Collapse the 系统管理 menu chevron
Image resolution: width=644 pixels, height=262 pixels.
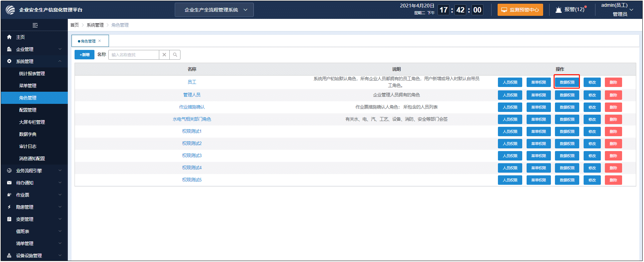60,61
